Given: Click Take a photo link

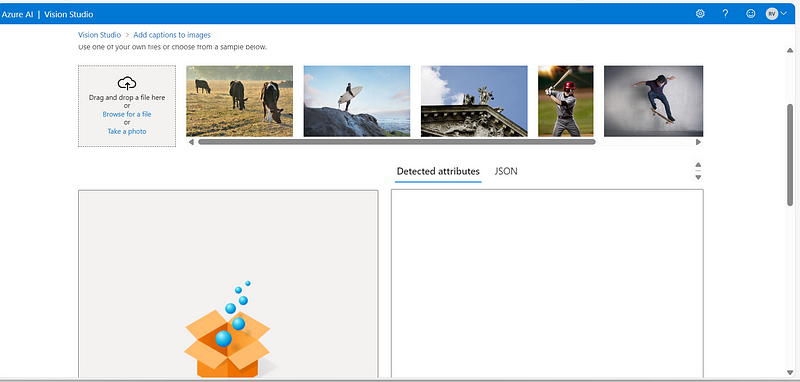Looking at the screenshot, I should (127, 131).
